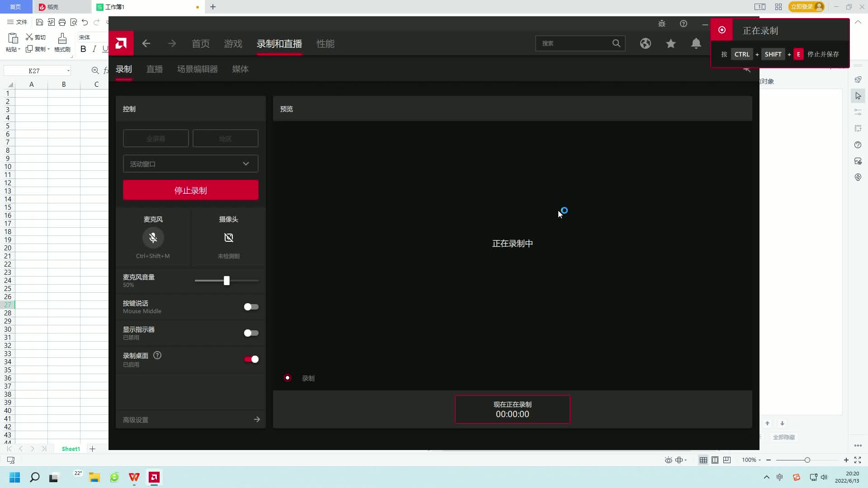Click 全部隐藏 in WPS pane
Screen dimensions: 868x488
(x=784, y=437)
